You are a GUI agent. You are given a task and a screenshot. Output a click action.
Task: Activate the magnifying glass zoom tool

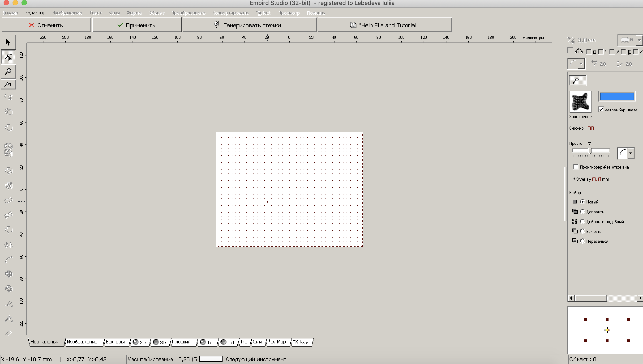click(x=8, y=72)
